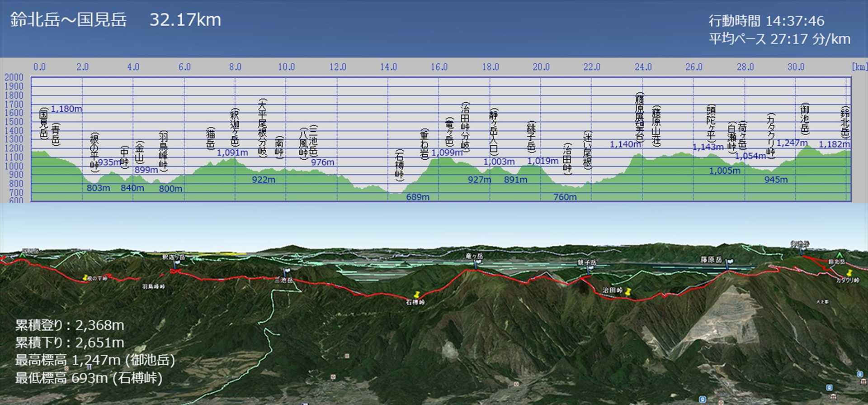868x405 pixels.
Task: Select the yellow pushpin above カタクリ峠
Action: [x=849, y=273]
